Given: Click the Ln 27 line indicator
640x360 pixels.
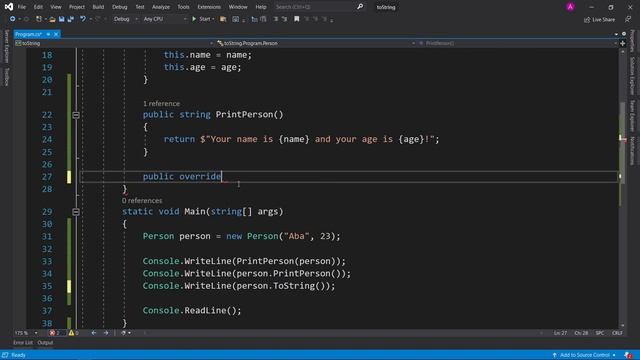Looking at the screenshot, I should 560,333.
